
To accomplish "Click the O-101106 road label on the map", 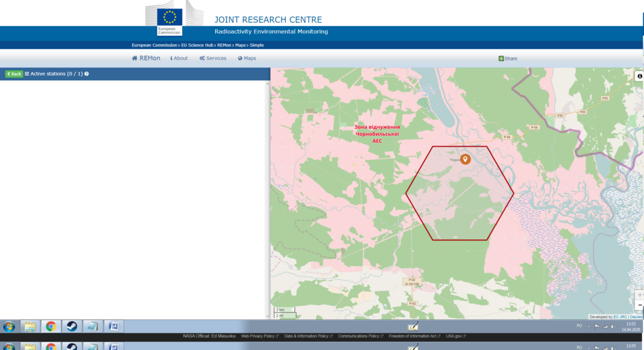I will coord(412,284).
